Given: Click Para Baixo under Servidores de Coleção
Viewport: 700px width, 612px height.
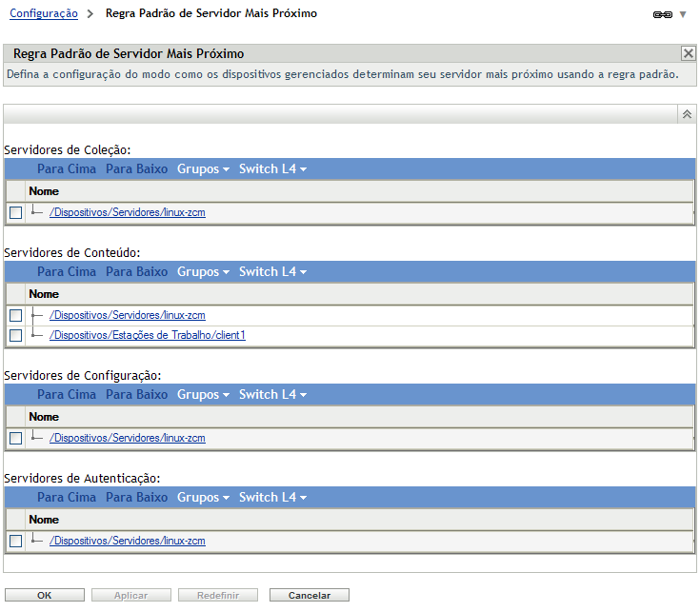Looking at the screenshot, I should pos(136,169).
